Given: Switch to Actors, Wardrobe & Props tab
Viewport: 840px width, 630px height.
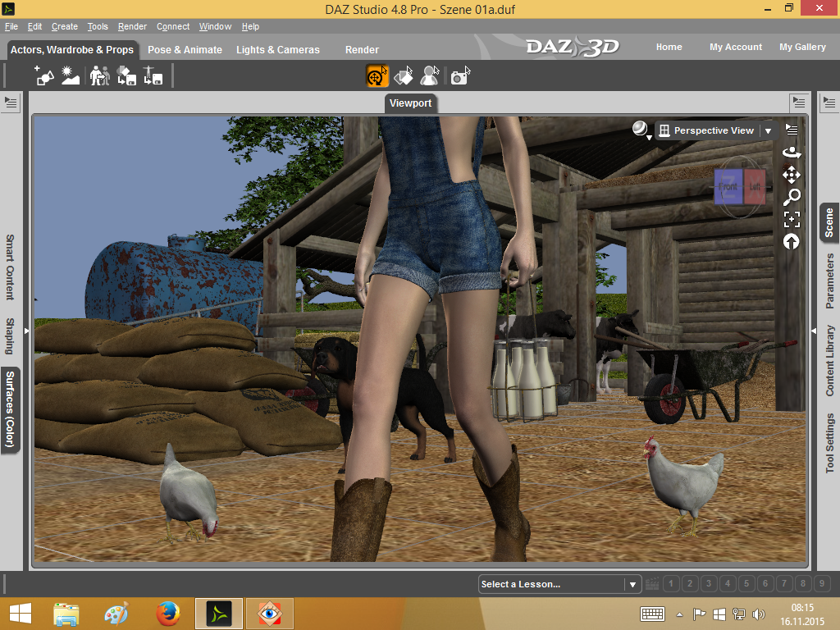Looking at the screenshot, I should click(x=72, y=49).
